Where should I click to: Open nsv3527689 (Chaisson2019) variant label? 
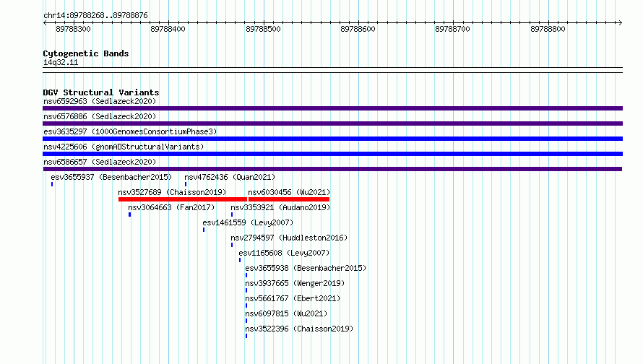pos(172,192)
